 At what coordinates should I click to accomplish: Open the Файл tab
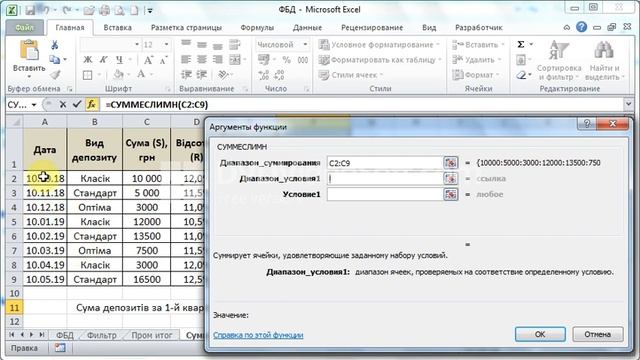(x=24, y=27)
